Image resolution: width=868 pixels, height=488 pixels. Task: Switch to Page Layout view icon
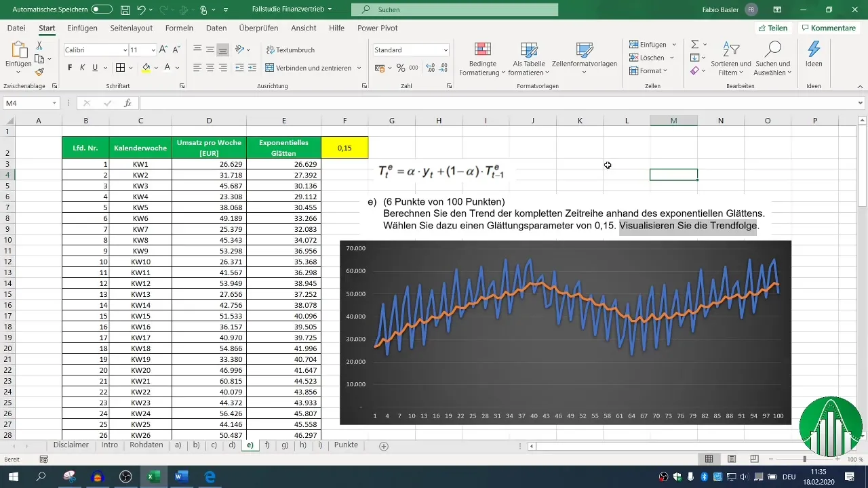point(731,459)
